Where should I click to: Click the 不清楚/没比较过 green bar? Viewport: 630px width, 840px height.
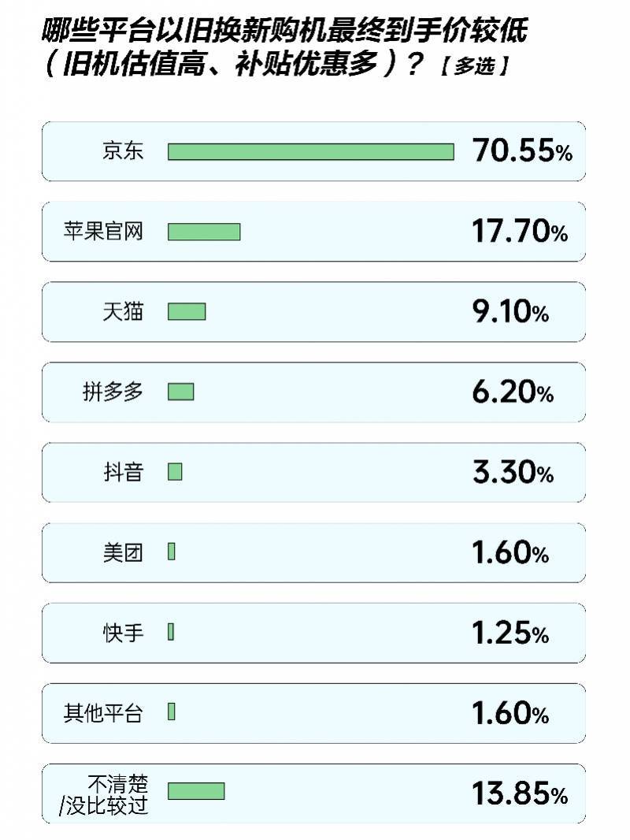[x=196, y=791]
